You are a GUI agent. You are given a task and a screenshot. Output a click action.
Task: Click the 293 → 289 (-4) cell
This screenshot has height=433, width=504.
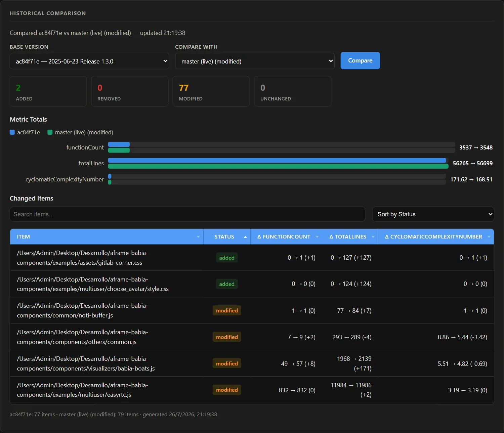click(x=352, y=337)
